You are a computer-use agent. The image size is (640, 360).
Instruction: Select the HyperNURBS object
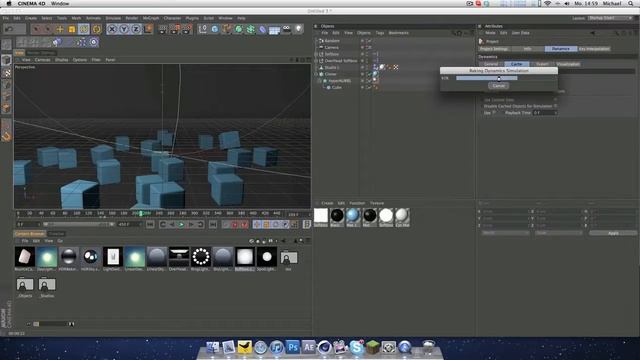click(340, 81)
